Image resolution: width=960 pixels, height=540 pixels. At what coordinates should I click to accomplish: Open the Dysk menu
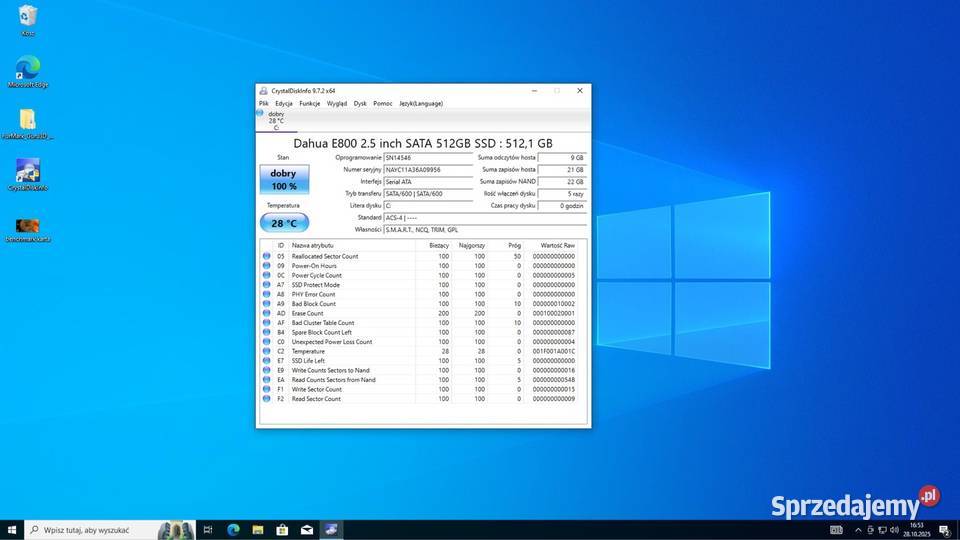pos(360,103)
